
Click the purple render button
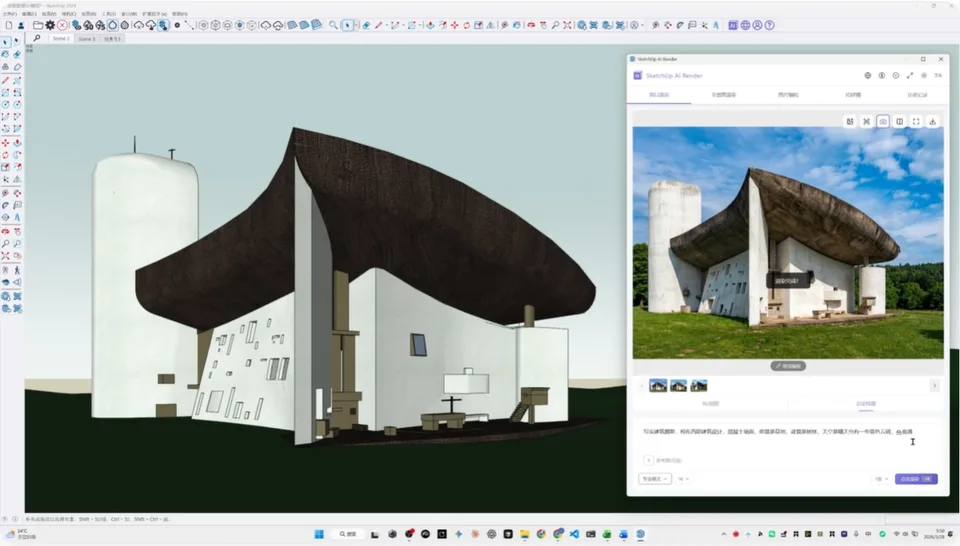pyautogui.click(x=916, y=479)
